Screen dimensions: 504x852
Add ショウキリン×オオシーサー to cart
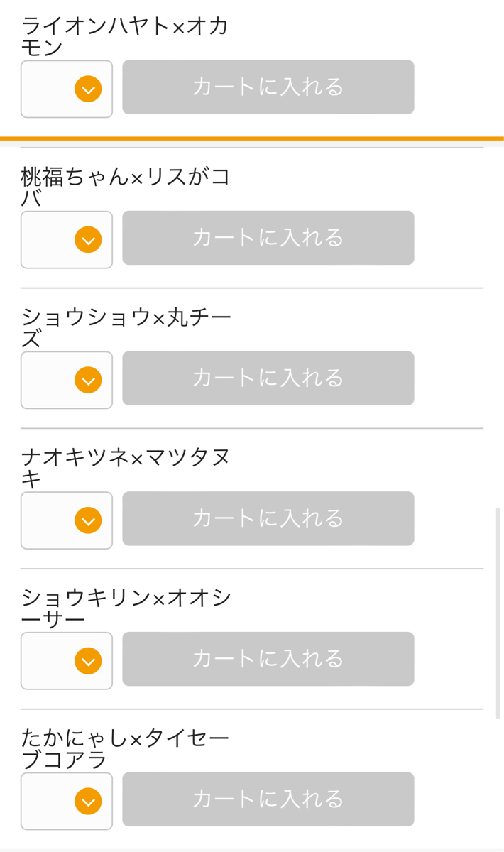coord(268,659)
